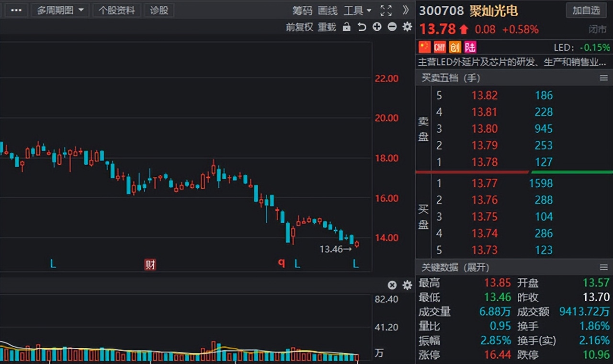Screen dimensions: 613x364
Task: Click the 涨停 price 16.44
Action: click(498, 355)
